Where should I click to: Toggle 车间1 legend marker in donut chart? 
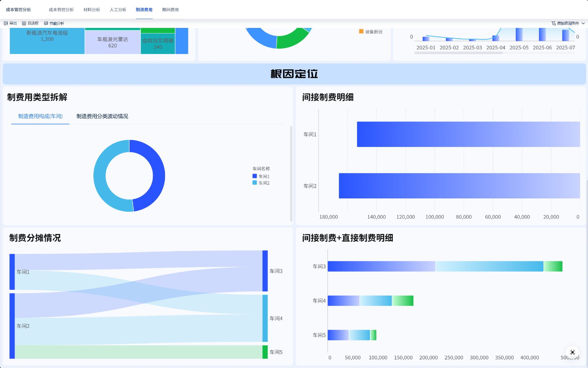[x=254, y=176]
